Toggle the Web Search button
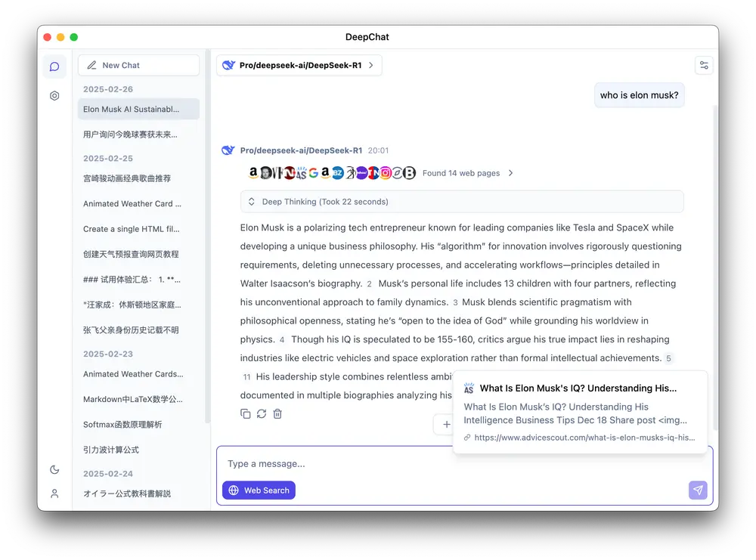Viewport: 756px width, 560px height. 259,490
